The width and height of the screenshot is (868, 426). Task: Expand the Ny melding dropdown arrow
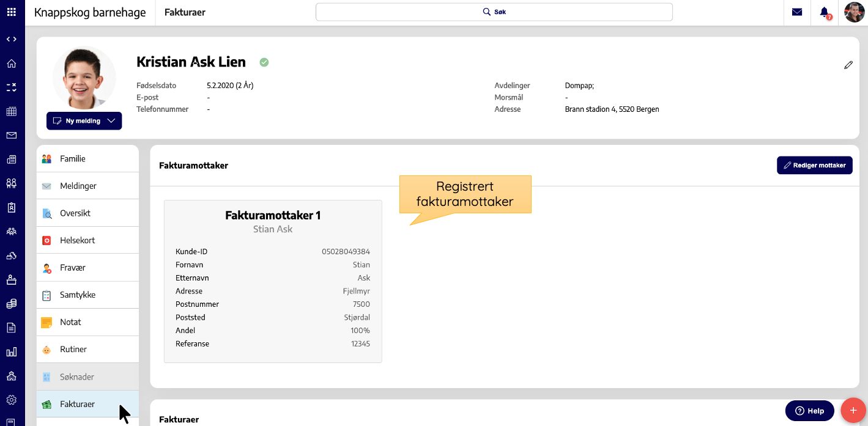[111, 121]
